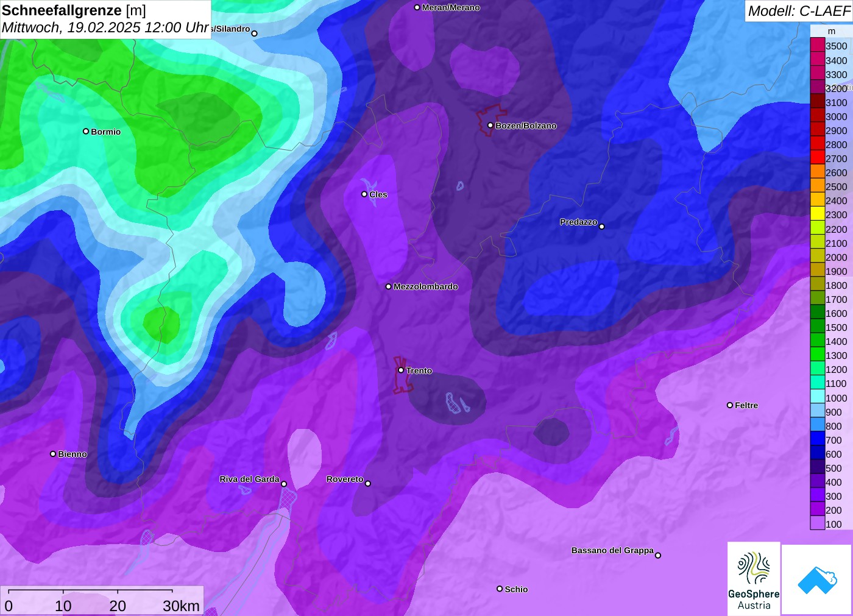Click the Riva del Garda marker
The height and width of the screenshot is (616, 853).
(284, 484)
